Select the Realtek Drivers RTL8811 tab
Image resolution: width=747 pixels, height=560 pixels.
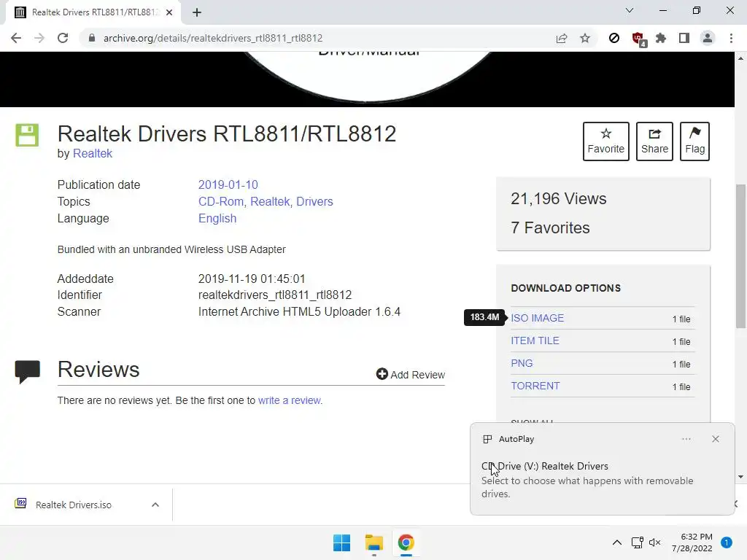pyautogui.click(x=93, y=12)
